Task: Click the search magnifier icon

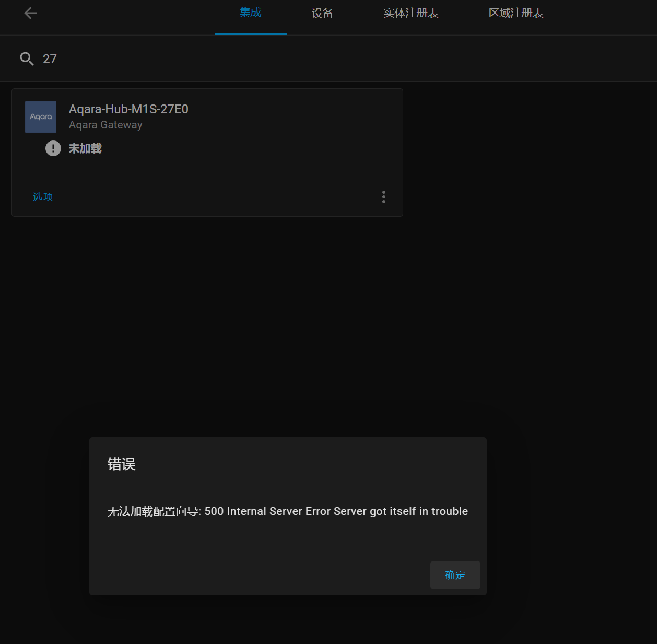Action: click(x=26, y=58)
